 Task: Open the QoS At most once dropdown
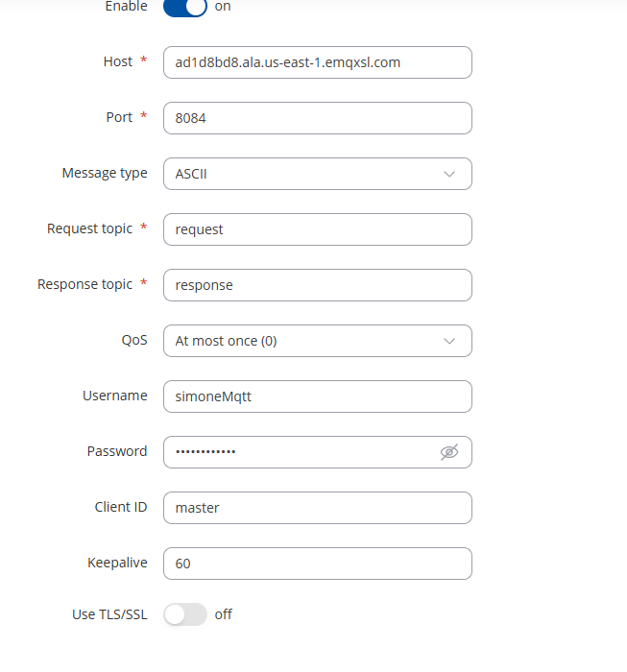pyautogui.click(x=318, y=341)
